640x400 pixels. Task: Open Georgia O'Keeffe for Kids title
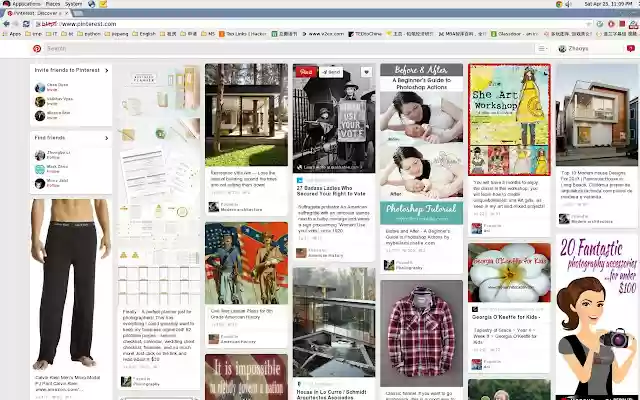point(506,317)
